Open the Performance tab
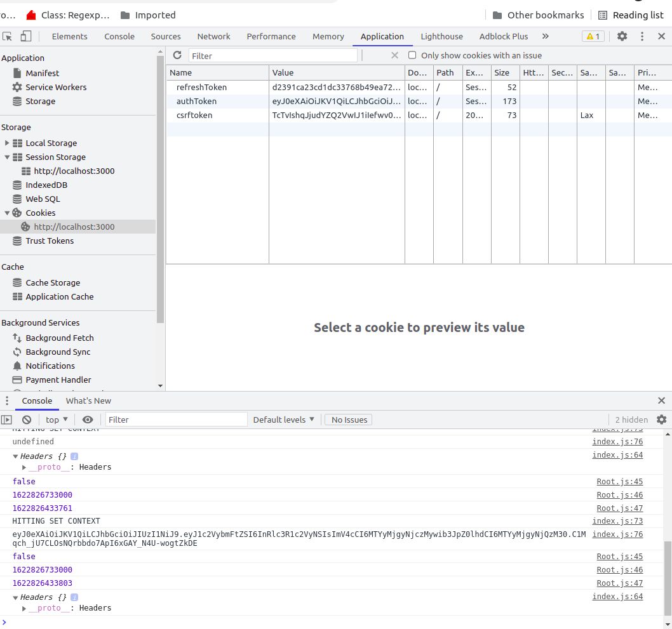 point(271,36)
